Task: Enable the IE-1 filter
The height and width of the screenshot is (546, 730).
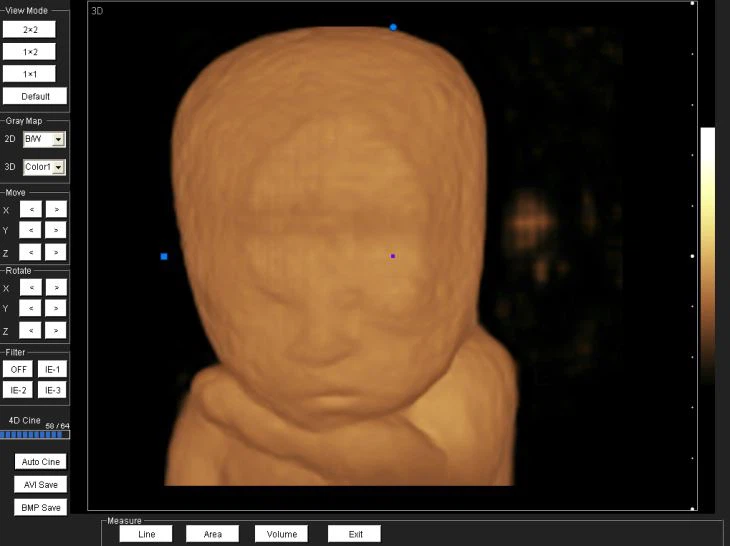Action: click(x=53, y=369)
